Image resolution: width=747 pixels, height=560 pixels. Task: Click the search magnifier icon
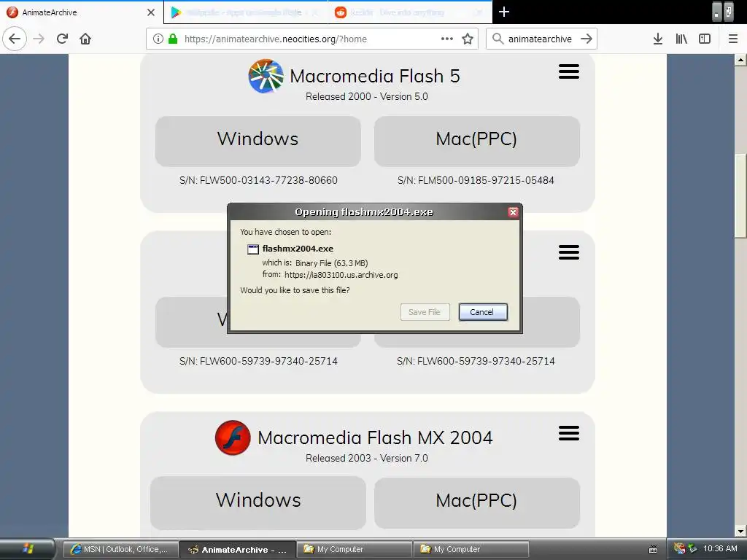pos(498,39)
